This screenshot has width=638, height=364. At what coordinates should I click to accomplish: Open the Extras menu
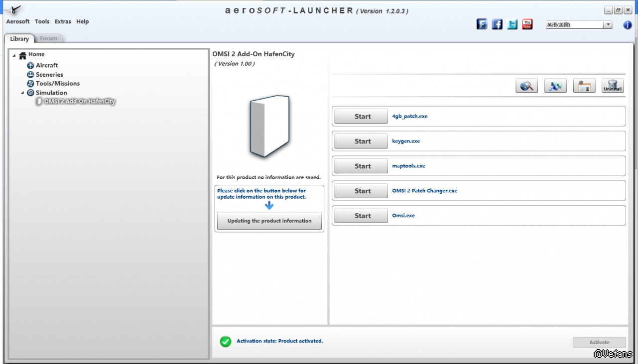tap(63, 21)
